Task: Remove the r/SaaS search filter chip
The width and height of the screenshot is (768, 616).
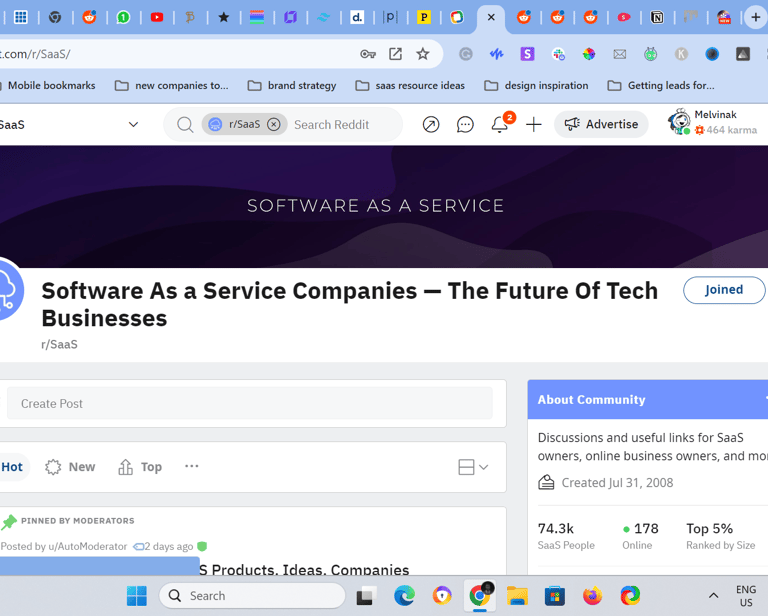Action: click(274, 124)
